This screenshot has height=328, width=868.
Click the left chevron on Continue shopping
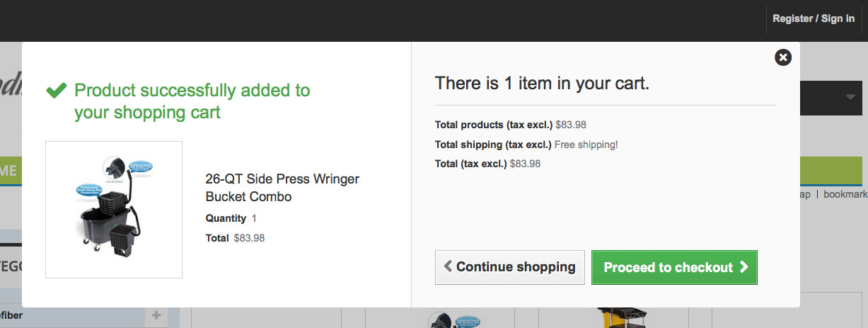pos(448,266)
